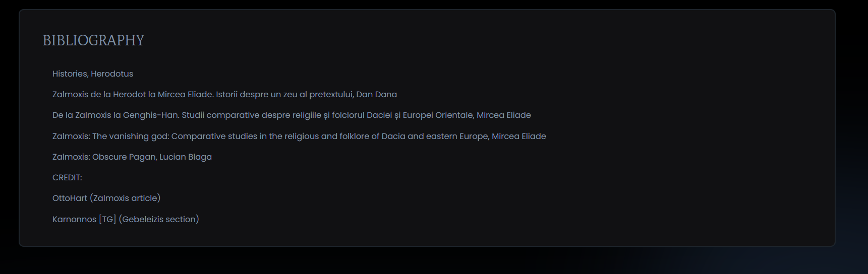
Task: Click the author name "Dan Dana"
Action: click(x=376, y=95)
